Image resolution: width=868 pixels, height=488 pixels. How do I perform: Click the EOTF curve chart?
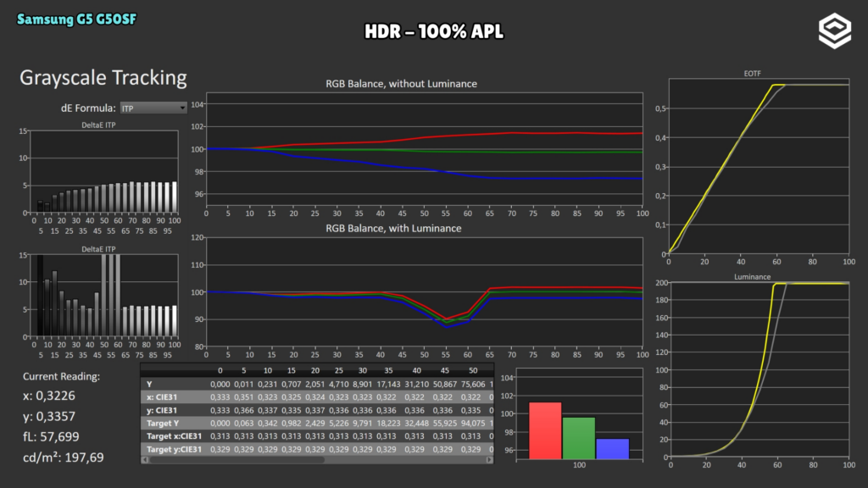759,166
